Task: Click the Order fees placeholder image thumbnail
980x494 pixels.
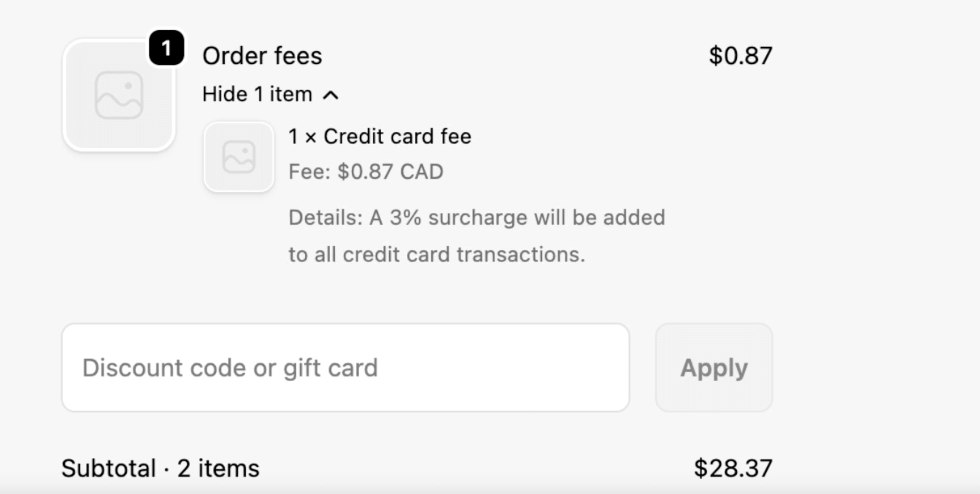Action: (119, 95)
